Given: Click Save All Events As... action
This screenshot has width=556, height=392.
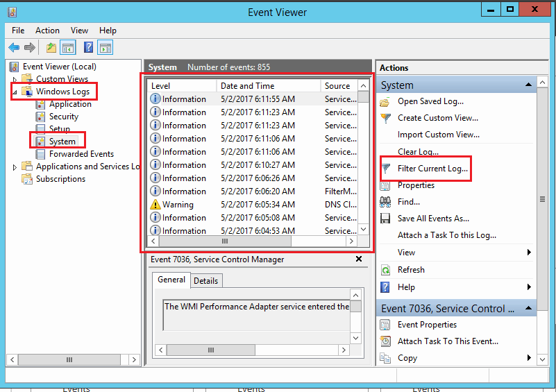Looking at the screenshot, I should click(x=433, y=219).
